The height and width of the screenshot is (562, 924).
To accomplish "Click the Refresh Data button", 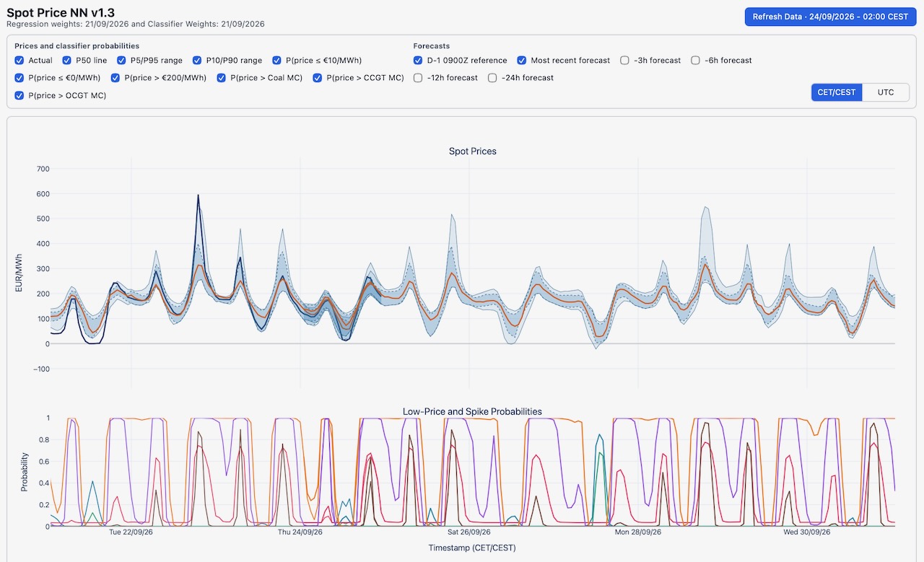I will point(830,17).
